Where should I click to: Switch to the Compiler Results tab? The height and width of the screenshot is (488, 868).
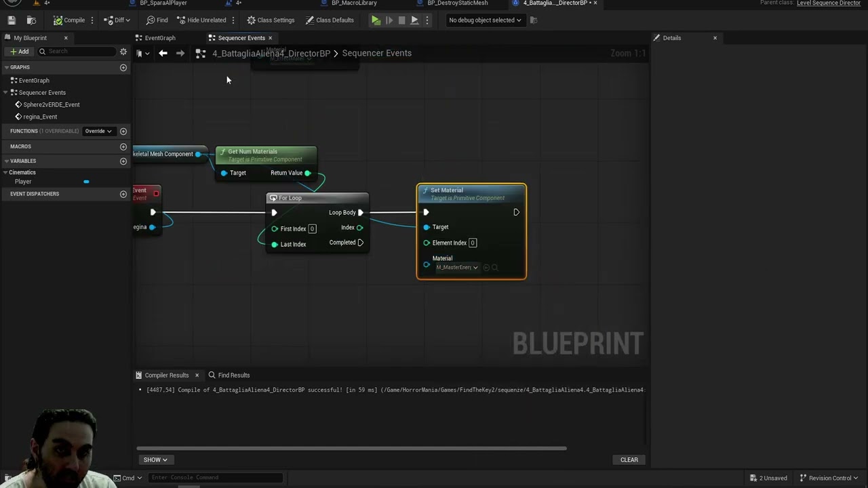(x=166, y=375)
